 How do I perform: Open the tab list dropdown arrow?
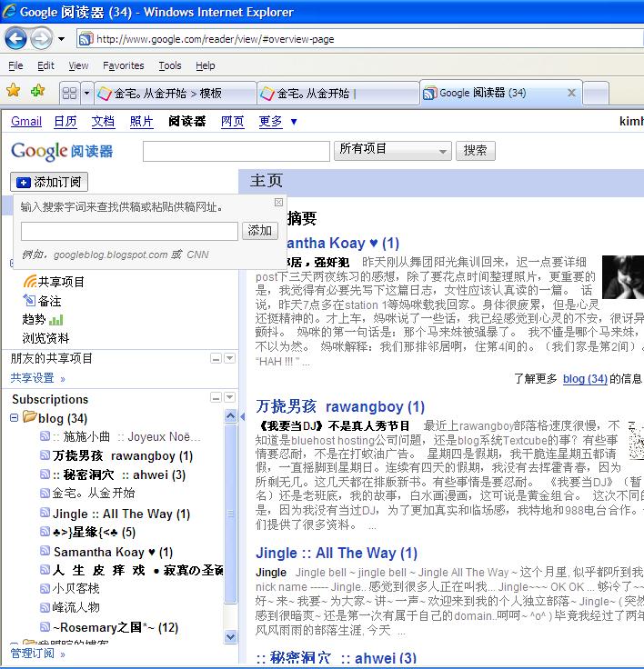tap(86, 93)
